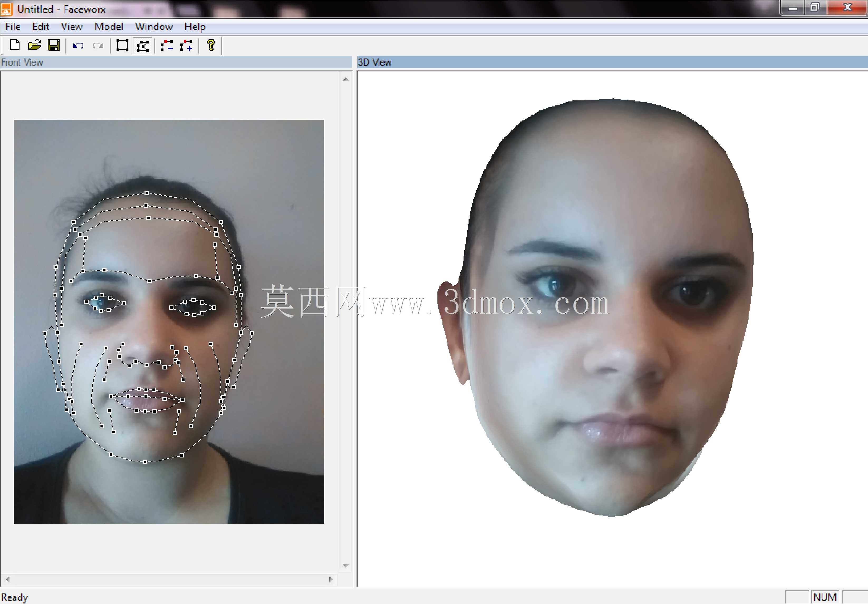Select the top forehead contour point

pos(147,193)
